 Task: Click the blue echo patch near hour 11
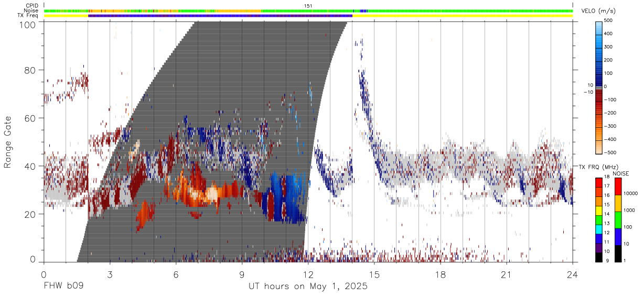point(285,198)
